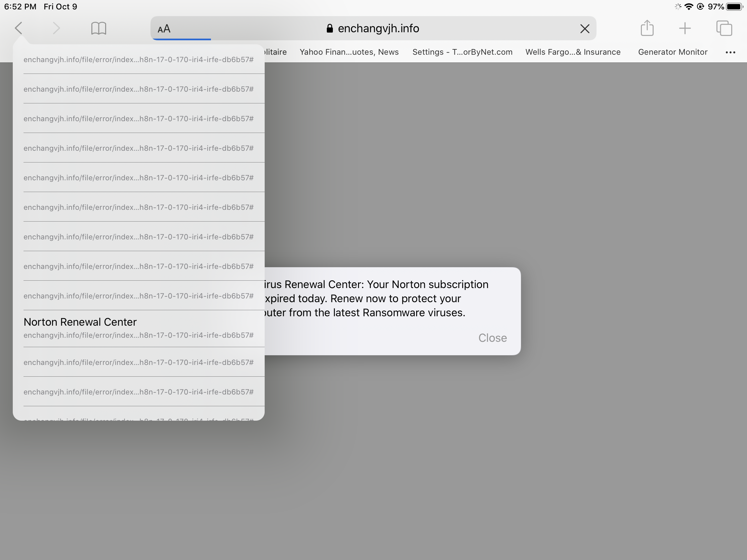Open the share sheet icon
Image resolution: width=747 pixels, height=560 pixels.
coord(647,28)
